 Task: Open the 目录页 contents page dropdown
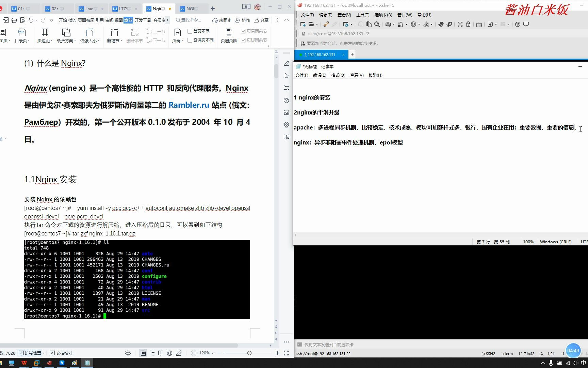[x=22, y=35]
